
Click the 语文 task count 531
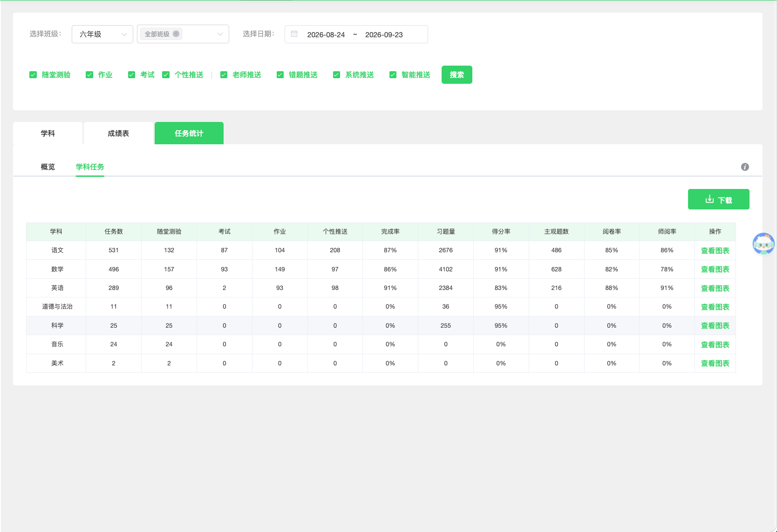tap(114, 250)
